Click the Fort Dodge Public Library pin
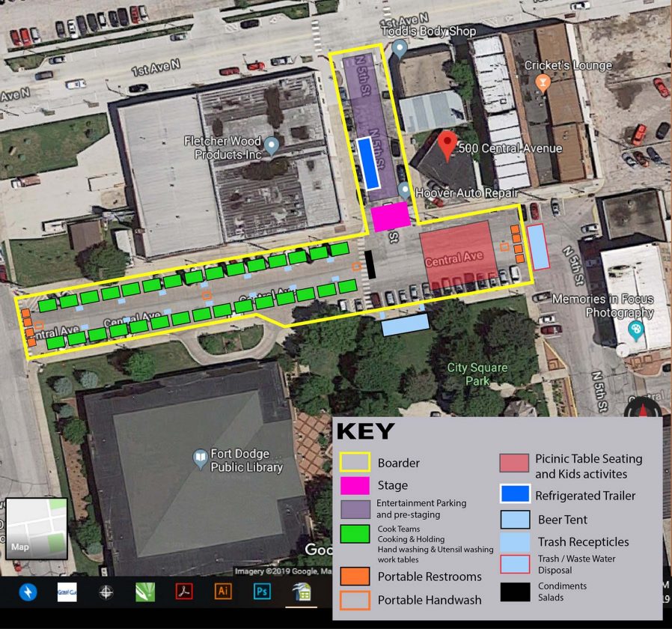The width and height of the screenshot is (672, 629). click(x=200, y=459)
